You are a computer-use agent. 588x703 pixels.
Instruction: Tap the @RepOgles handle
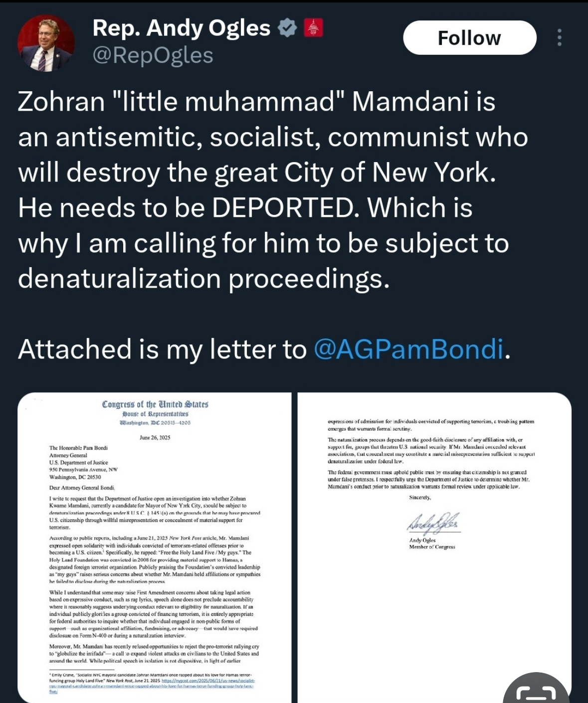point(153,55)
